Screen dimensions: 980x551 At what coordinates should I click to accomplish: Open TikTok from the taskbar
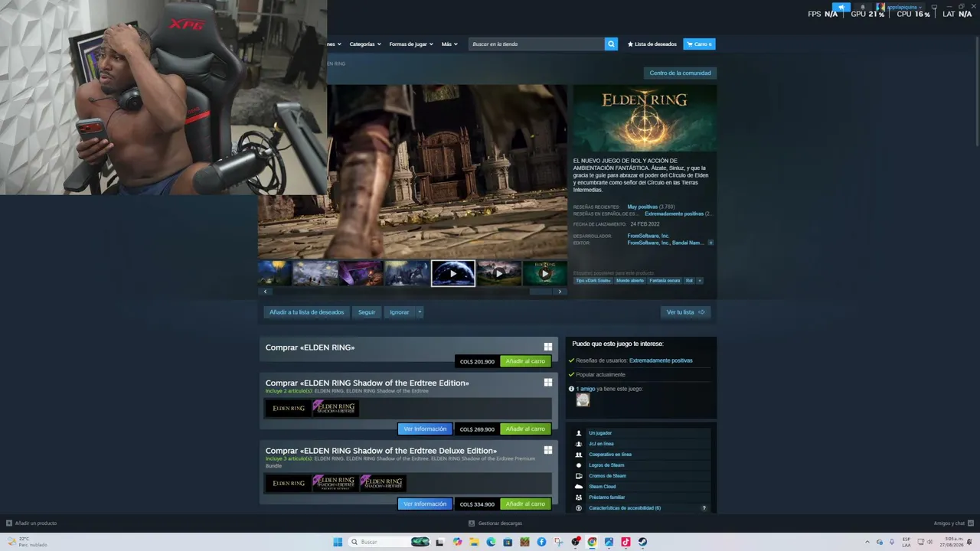[x=626, y=542]
